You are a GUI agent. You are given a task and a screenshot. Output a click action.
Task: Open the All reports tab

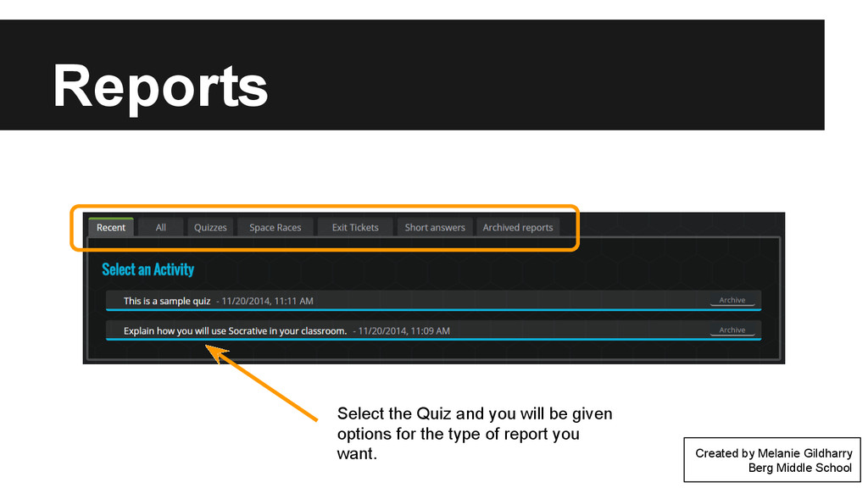click(x=160, y=227)
